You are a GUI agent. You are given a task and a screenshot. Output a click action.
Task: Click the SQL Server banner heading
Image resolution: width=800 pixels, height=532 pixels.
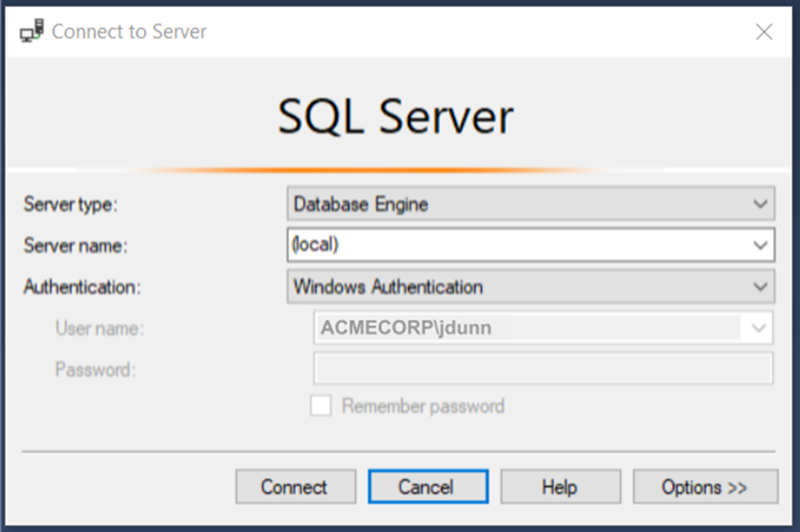396,117
